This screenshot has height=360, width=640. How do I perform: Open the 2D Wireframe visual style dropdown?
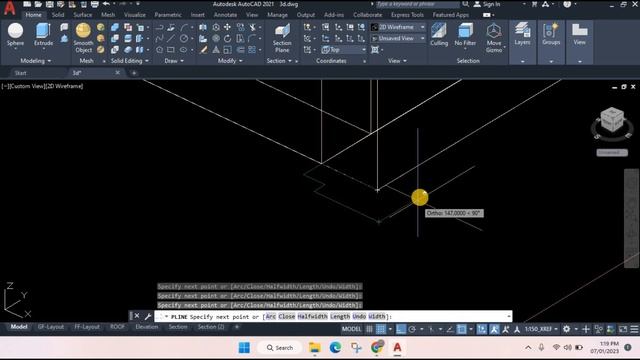398,27
